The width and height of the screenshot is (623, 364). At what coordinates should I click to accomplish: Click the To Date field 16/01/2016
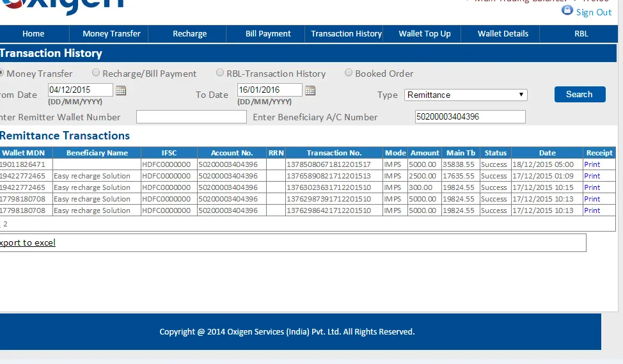(x=270, y=90)
